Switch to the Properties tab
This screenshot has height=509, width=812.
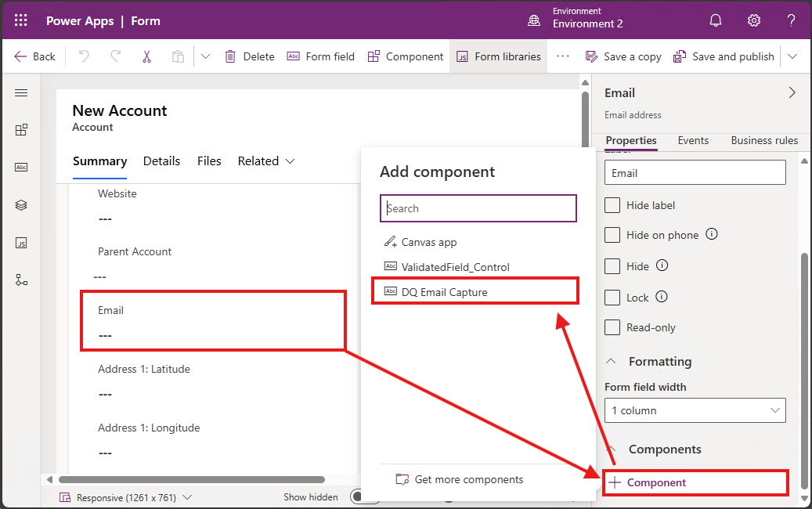(631, 140)
